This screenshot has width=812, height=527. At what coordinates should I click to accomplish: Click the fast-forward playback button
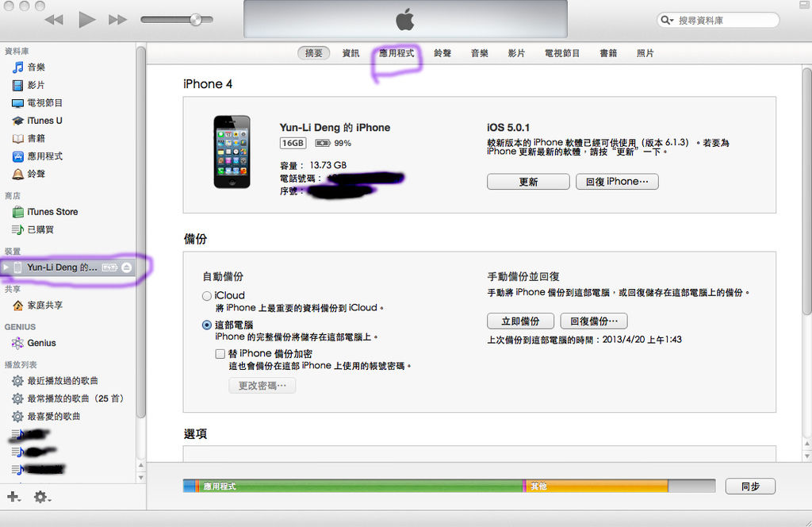(x=118, y=20)
